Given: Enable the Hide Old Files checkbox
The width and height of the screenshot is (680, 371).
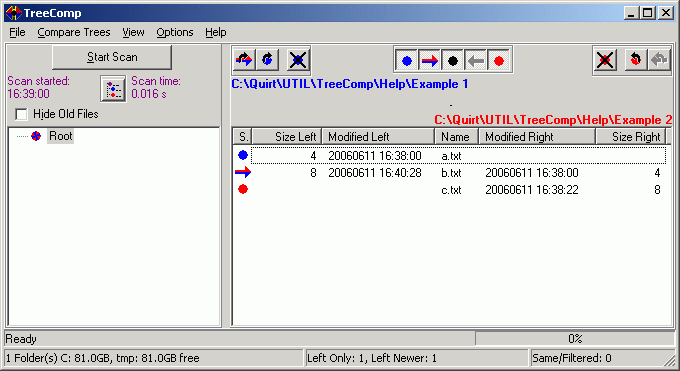Looking at the screenshot, I should tap(21, 114).
